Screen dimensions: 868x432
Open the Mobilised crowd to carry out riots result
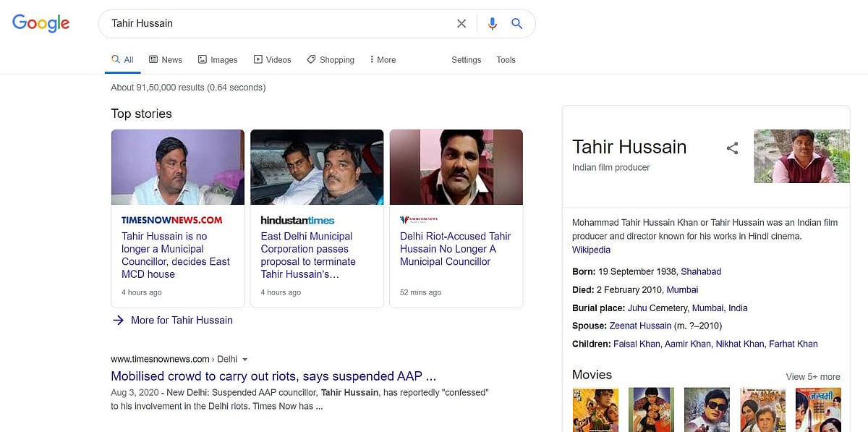(273, 376)
